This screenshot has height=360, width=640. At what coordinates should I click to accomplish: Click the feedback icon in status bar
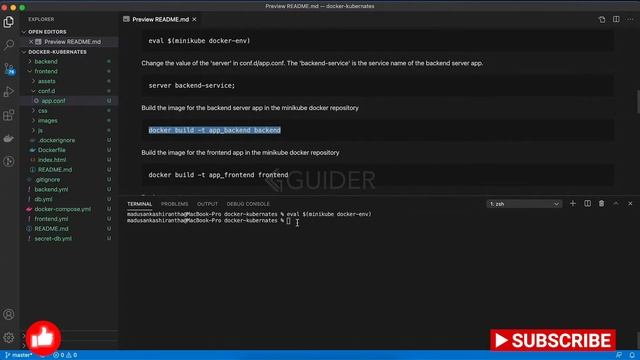pos(619,355)
